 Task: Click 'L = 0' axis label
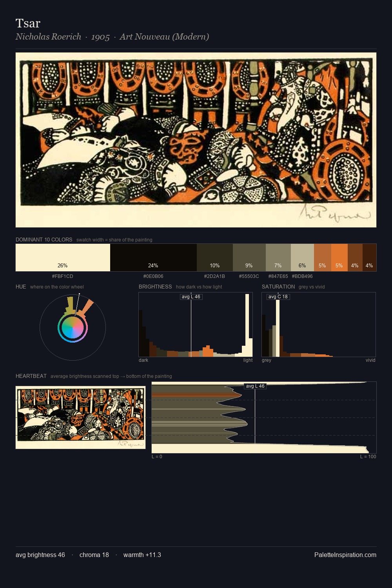[x=157, y=457]
